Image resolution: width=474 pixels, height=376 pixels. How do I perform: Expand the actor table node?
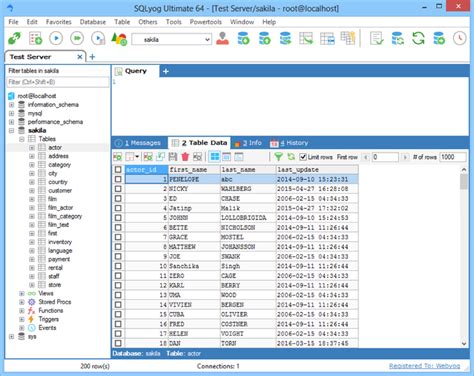(x=32, y=148)
